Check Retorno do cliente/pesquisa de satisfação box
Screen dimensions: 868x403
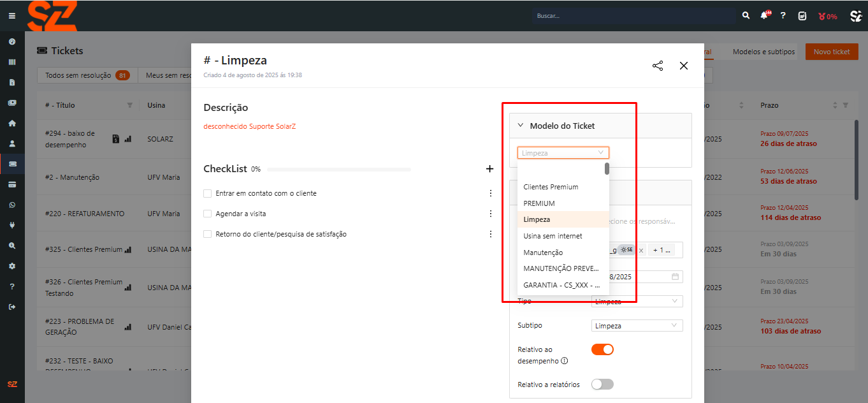point(207,234)
